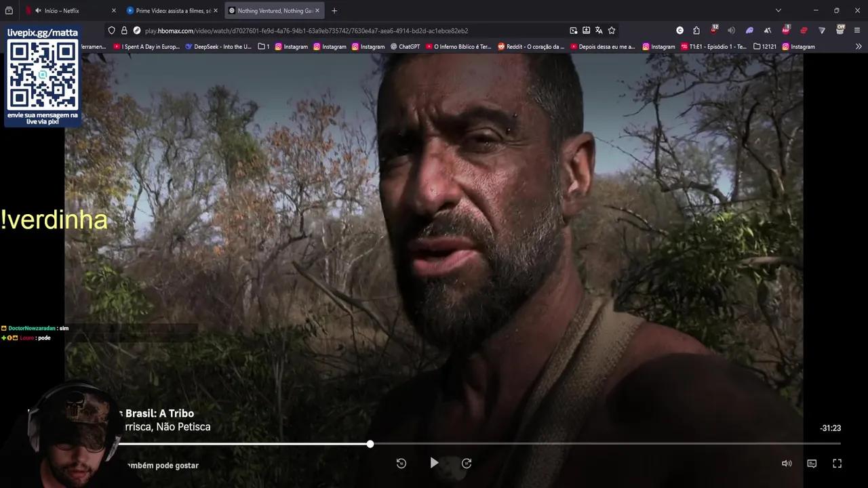This screenshot has height=488, width=868.
Task: Open the Firefox tab overview button
Action: 9,10
